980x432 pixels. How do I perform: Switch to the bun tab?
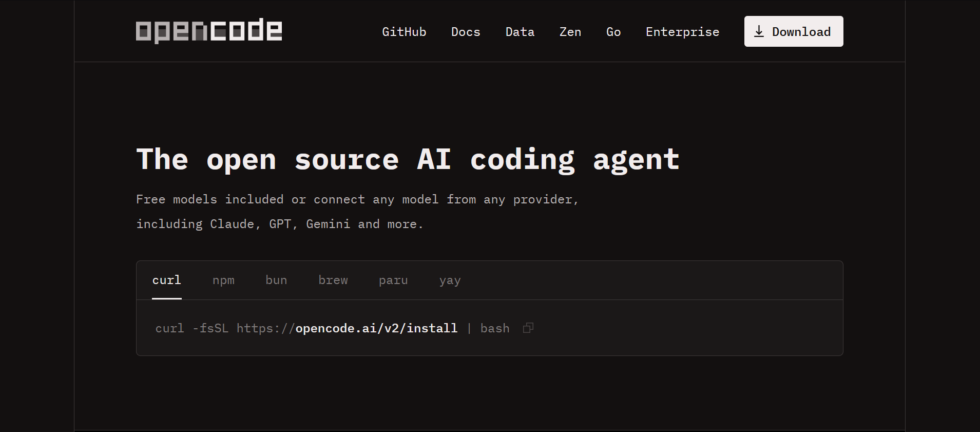[276, 280]
